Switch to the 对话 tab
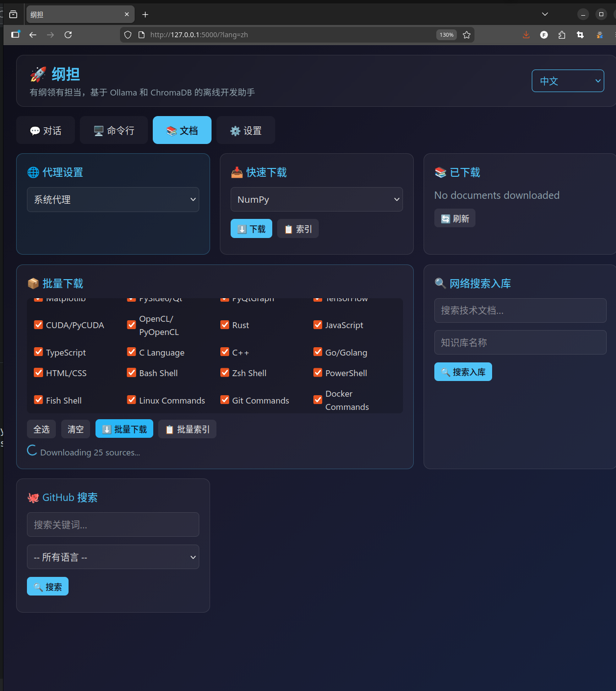616x691 pixels. (45, 130)
